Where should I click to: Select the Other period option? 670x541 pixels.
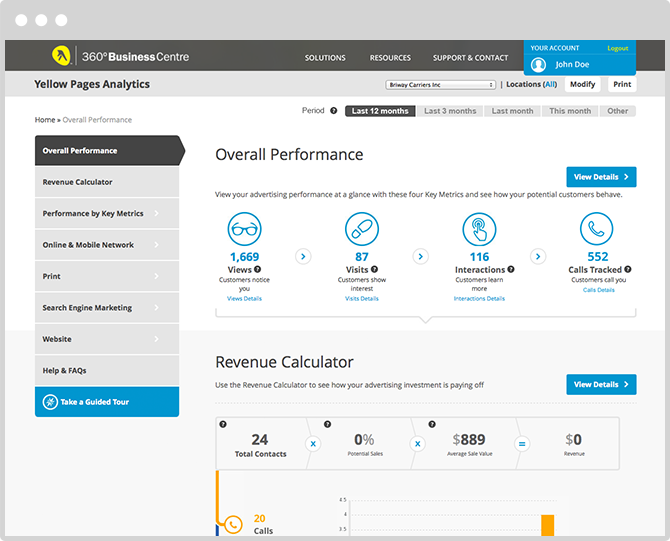[617, 111]
